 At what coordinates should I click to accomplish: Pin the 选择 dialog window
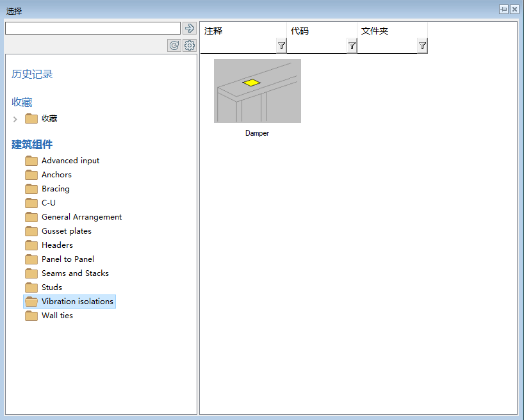504,10
